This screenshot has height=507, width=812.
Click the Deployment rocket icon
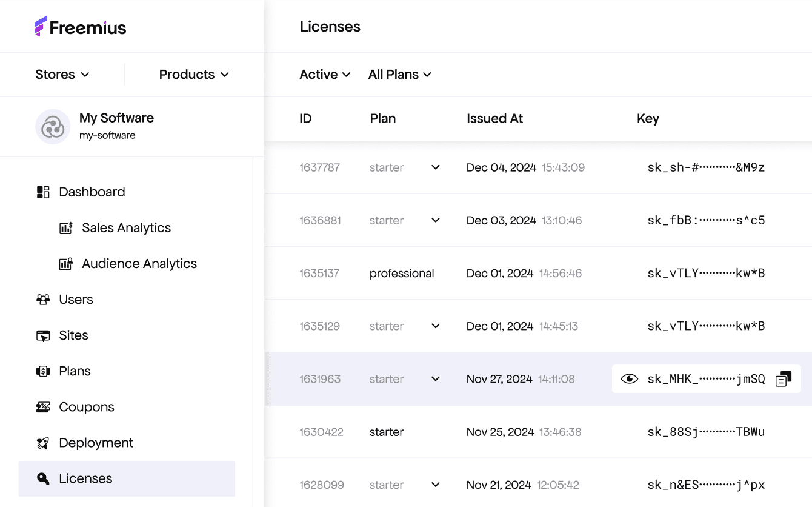(43, 443)
